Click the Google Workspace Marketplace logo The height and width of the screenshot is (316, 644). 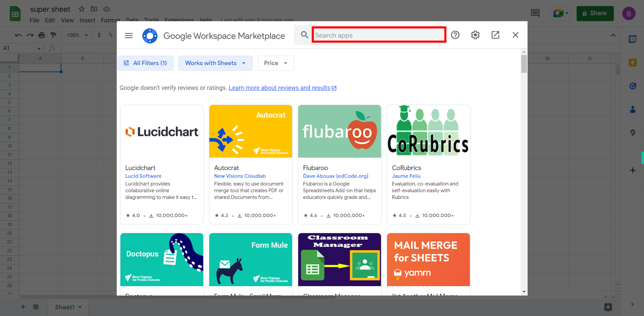tap(150, 36)
